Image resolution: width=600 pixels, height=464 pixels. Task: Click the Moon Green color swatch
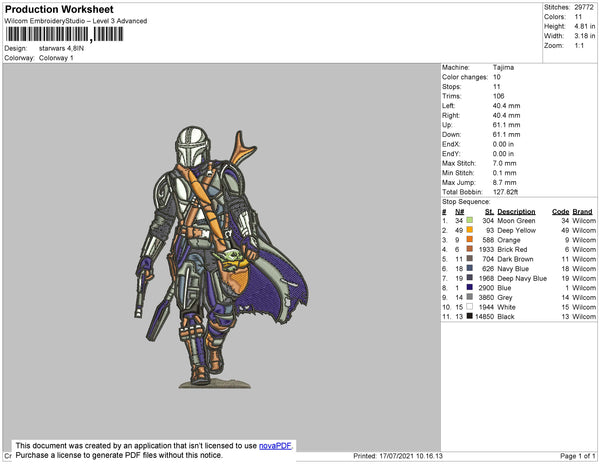(469, 220)
